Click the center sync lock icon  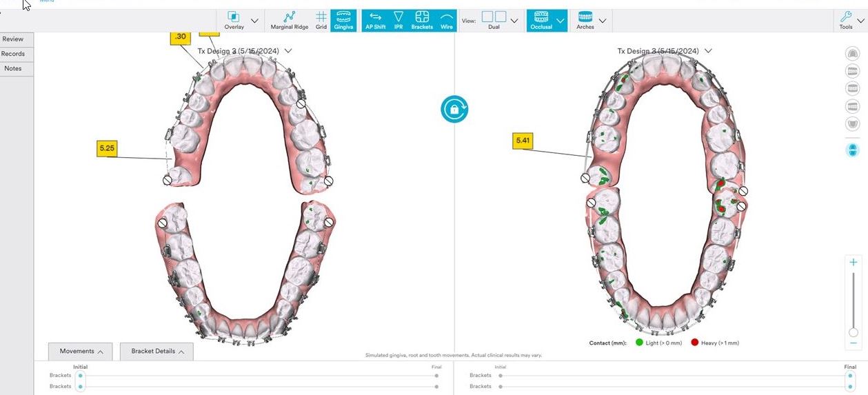(x=454, y=108)
